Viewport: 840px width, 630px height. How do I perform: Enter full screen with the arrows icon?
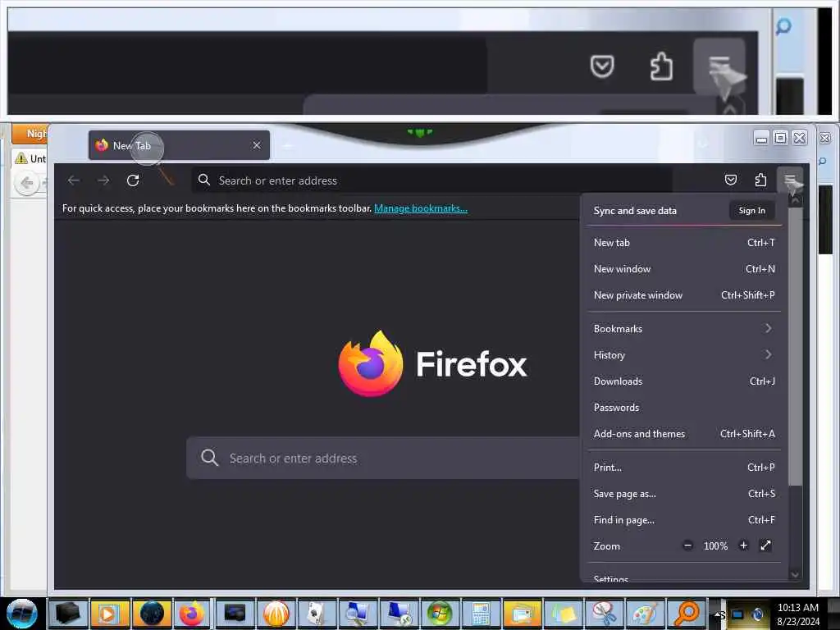(765, 546)
